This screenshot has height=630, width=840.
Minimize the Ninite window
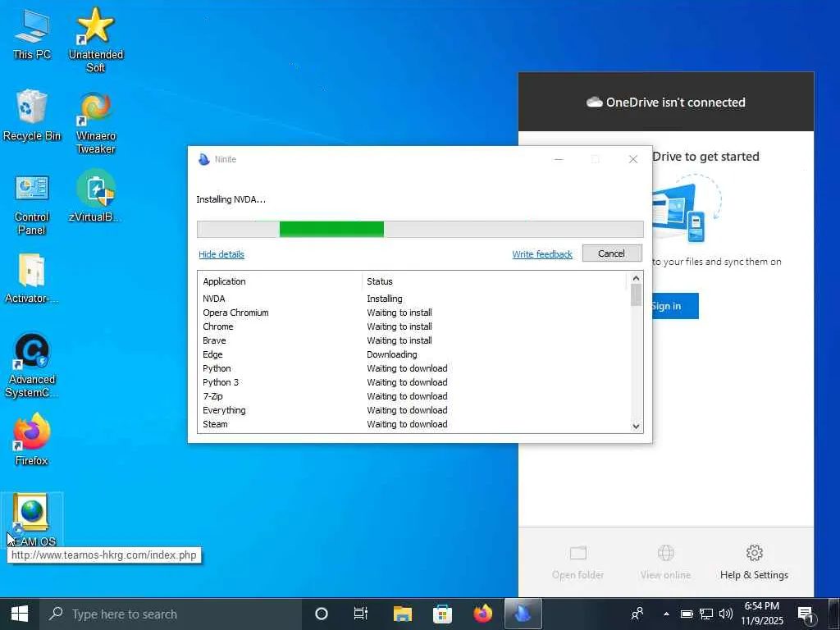point(559,159)
